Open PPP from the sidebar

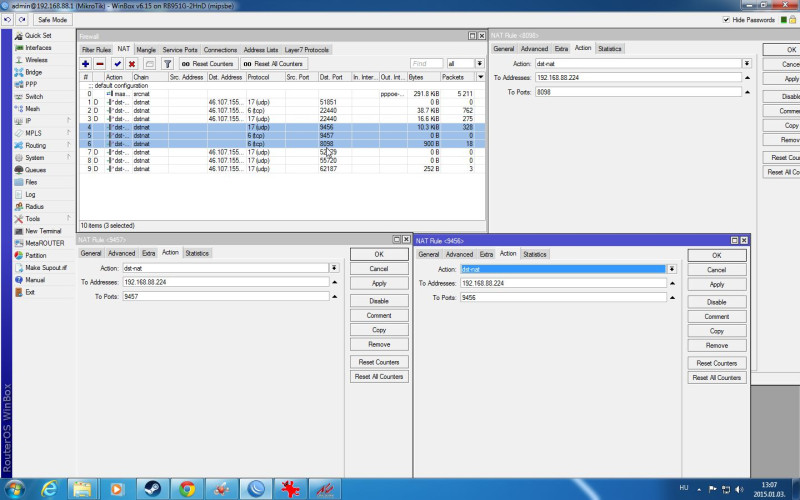31,84
